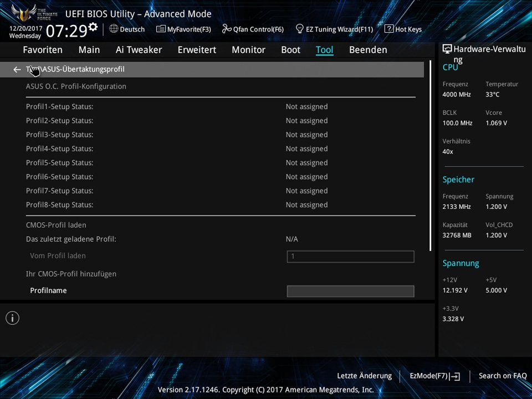Click ASUS O.C. Profil-Konfiguration heading
The image size is (532, 399).
[76, 86]
